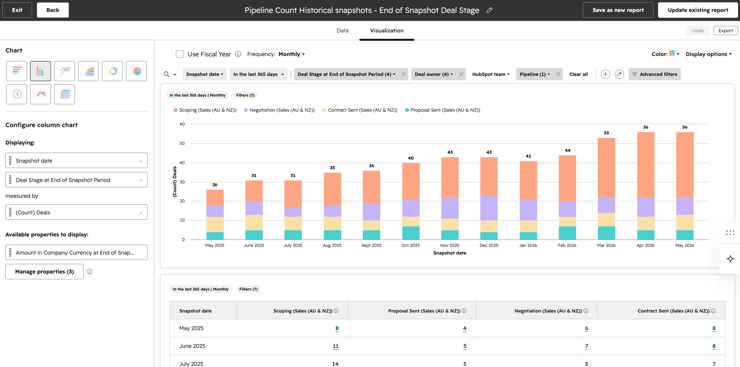Viewport: 740px width, 367px height.
Task: Select the horizontal bar chart type
Action: [x=17, y=71]
